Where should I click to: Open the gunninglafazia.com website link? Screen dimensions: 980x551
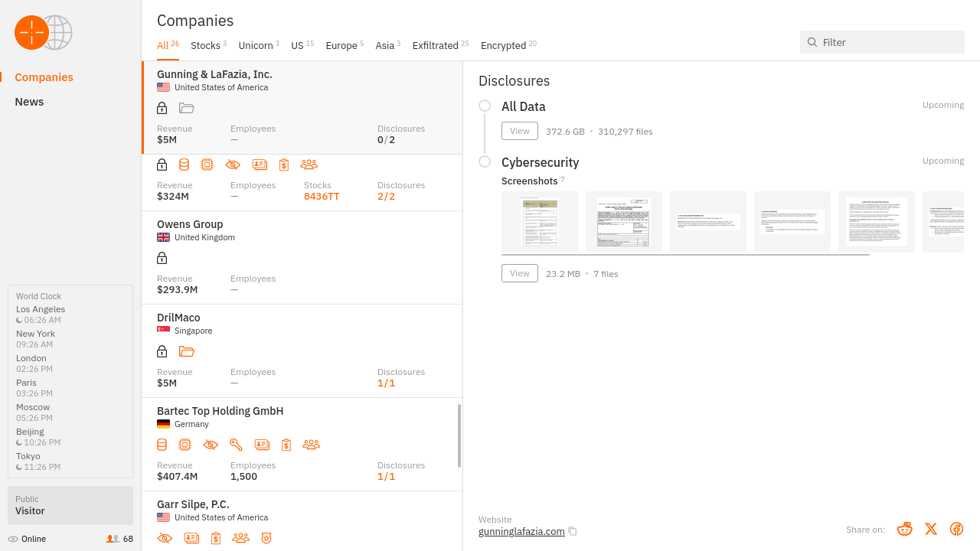[521, 531]
